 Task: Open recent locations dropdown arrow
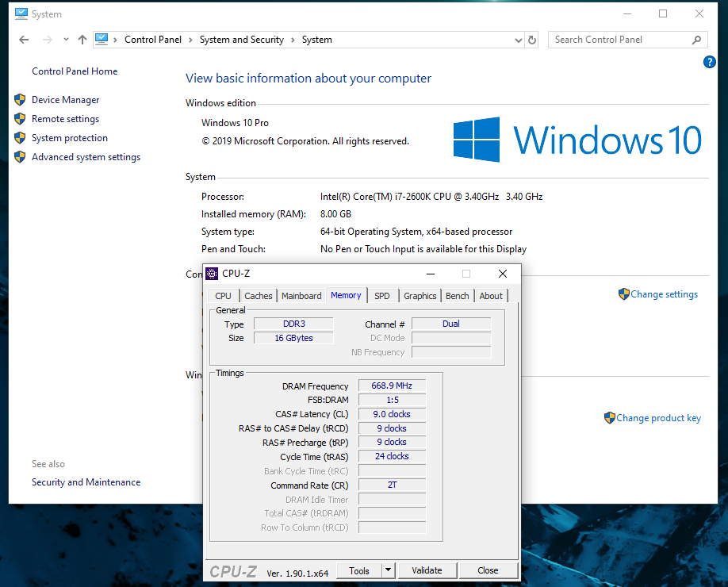(x=66, y=40)
